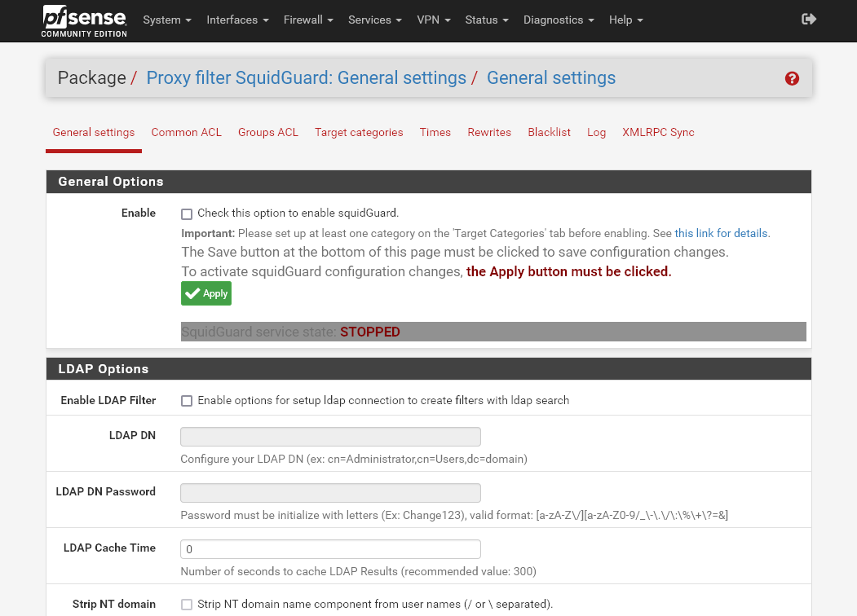Go to the Target categories tab
The image size is (857, 616).
coord(359,132)
